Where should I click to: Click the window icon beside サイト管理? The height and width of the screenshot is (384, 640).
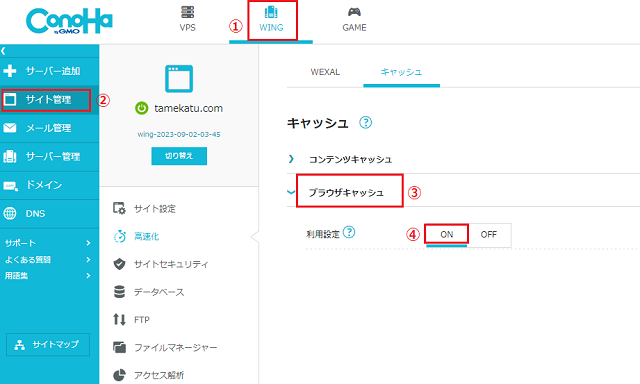(10, 99)
